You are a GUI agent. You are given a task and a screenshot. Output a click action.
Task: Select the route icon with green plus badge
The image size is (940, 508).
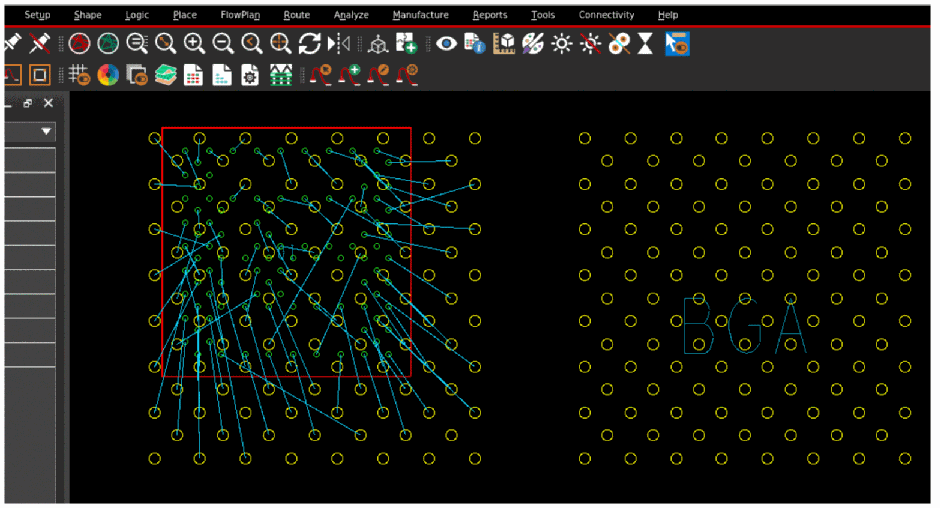click(x=350, y=75)
